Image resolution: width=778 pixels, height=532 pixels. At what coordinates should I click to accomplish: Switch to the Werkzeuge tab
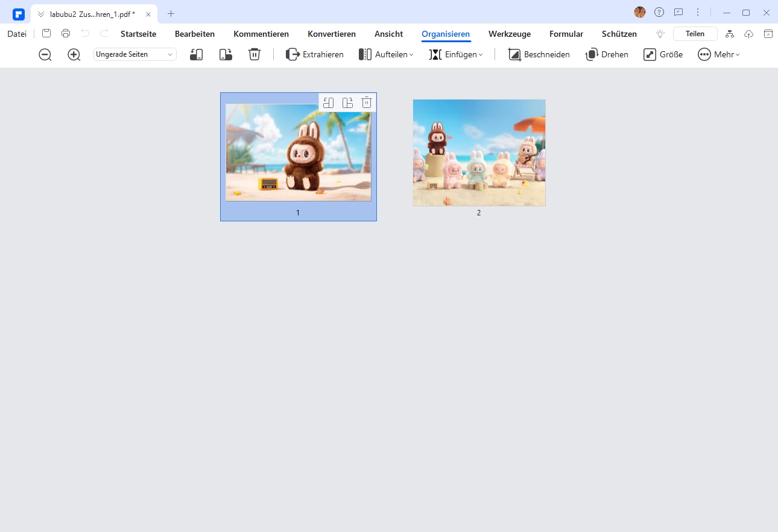click(510, 34)
